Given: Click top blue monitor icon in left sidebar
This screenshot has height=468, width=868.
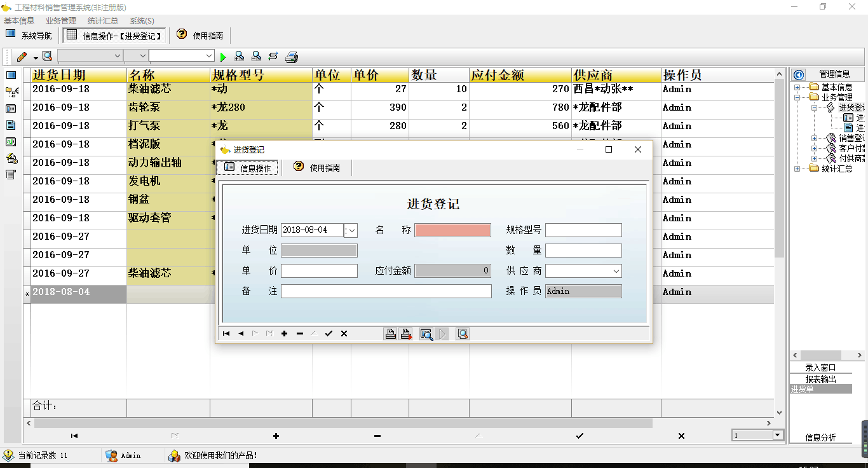Looking at the screenshot, I should click(11, 75).
